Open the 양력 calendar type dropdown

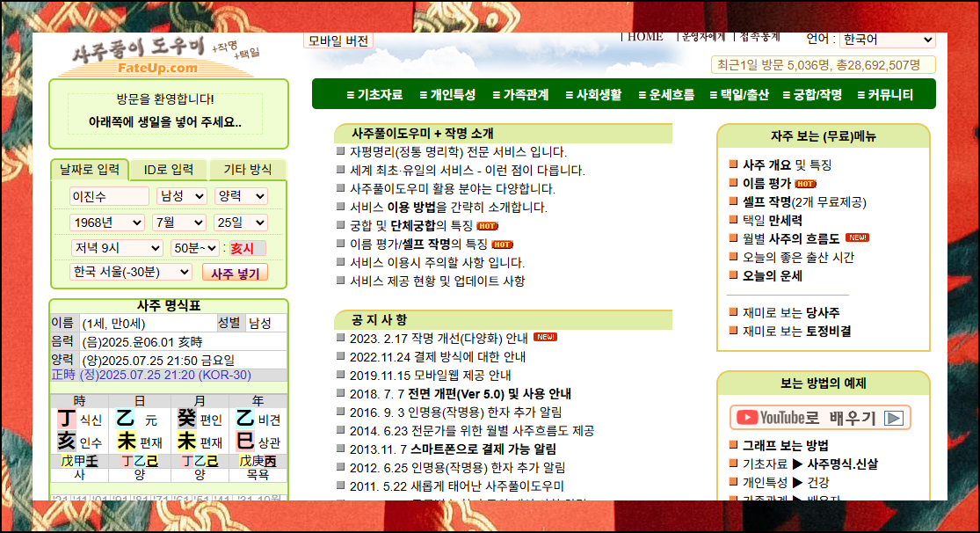[x=241, y=196]
